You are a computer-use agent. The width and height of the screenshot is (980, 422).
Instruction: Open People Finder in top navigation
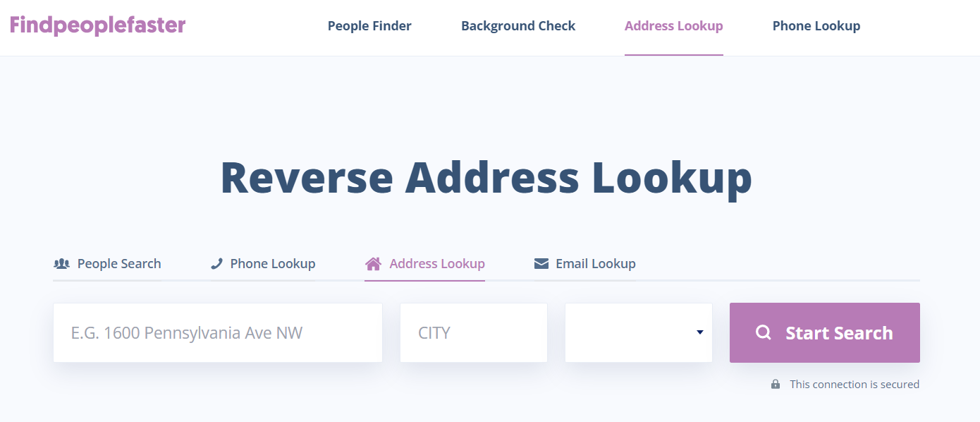tap(369, 26)
